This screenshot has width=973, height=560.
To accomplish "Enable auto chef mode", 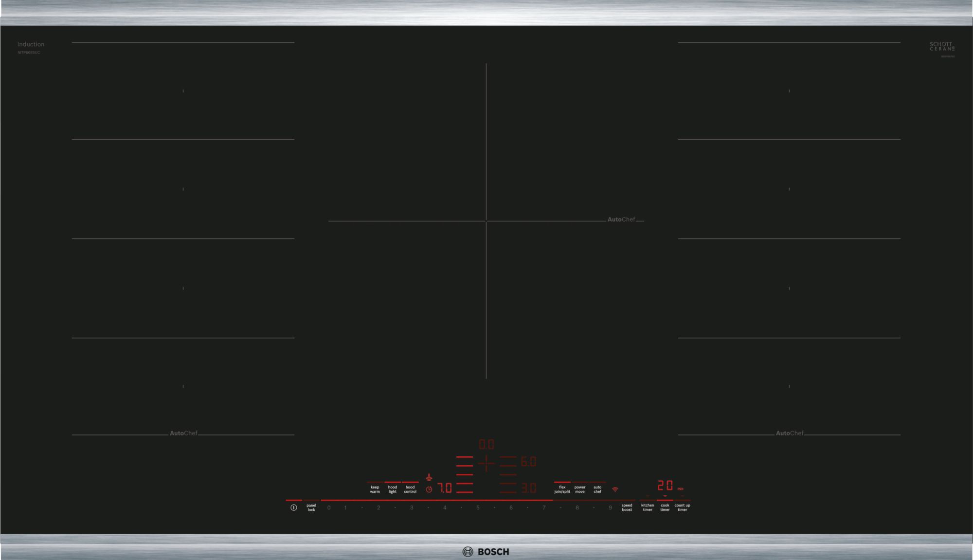I will click(x=597, y=489).
